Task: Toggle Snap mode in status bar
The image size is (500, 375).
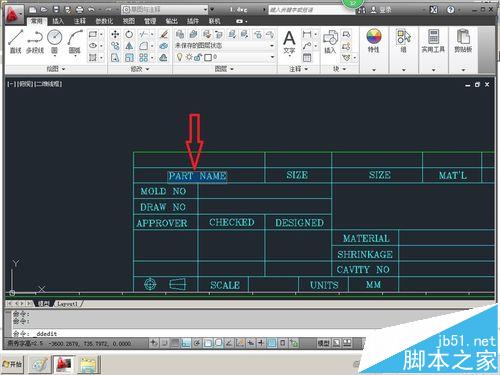Action: coord(164,343)
